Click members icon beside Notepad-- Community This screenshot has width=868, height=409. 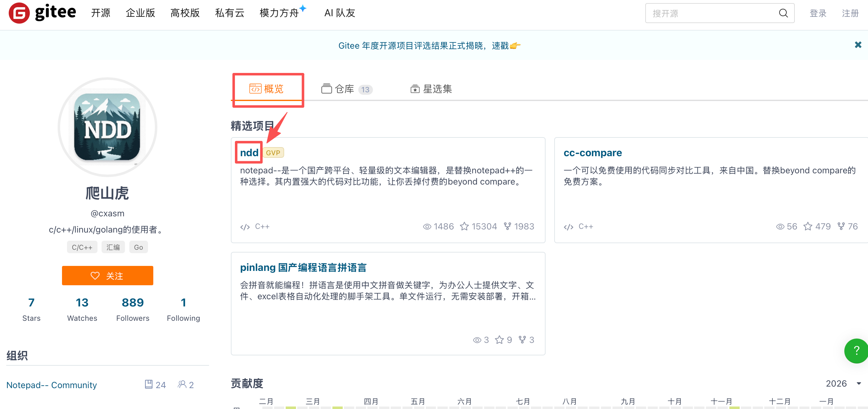click(182, 384)
